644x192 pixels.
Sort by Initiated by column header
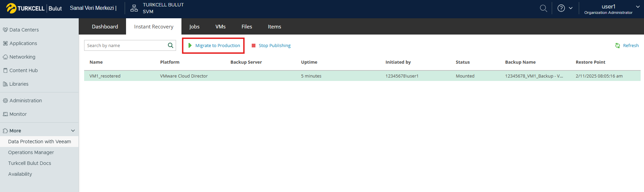tap(398, 62)
